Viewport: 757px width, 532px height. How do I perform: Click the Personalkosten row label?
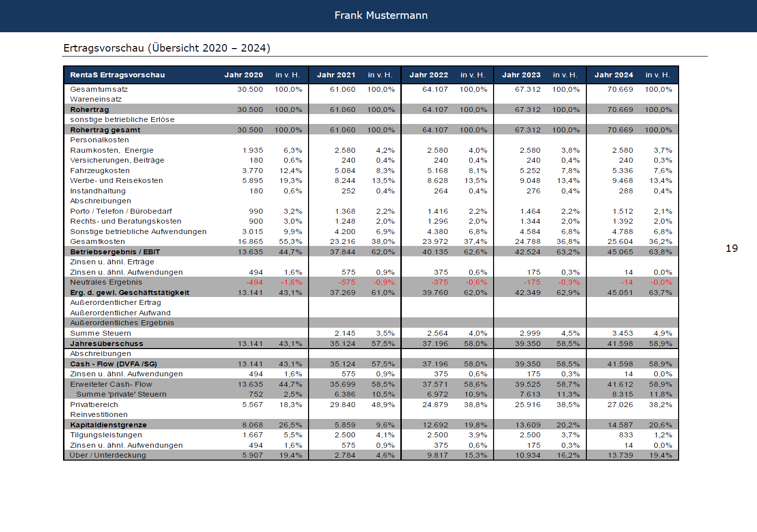99,140
